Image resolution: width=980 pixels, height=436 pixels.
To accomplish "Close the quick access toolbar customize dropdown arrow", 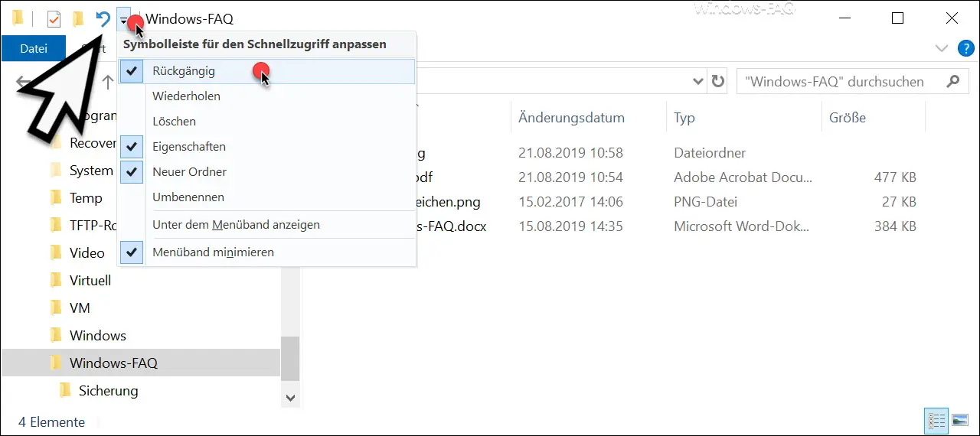I will pyautogui.click(x=124, y=20).
